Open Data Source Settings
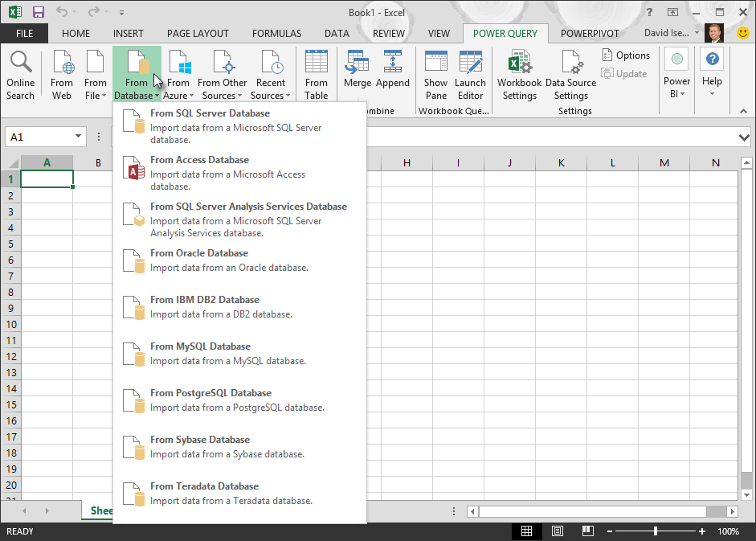This screenshot has height=541, width=756. (571, 75)
